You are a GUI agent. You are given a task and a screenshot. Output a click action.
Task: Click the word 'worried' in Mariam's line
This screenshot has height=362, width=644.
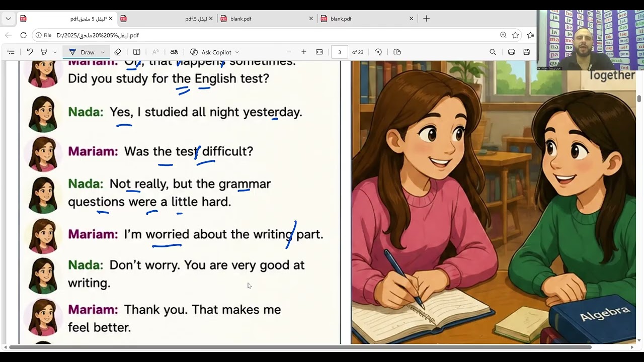pyautogui.click(x=168, y=234)
